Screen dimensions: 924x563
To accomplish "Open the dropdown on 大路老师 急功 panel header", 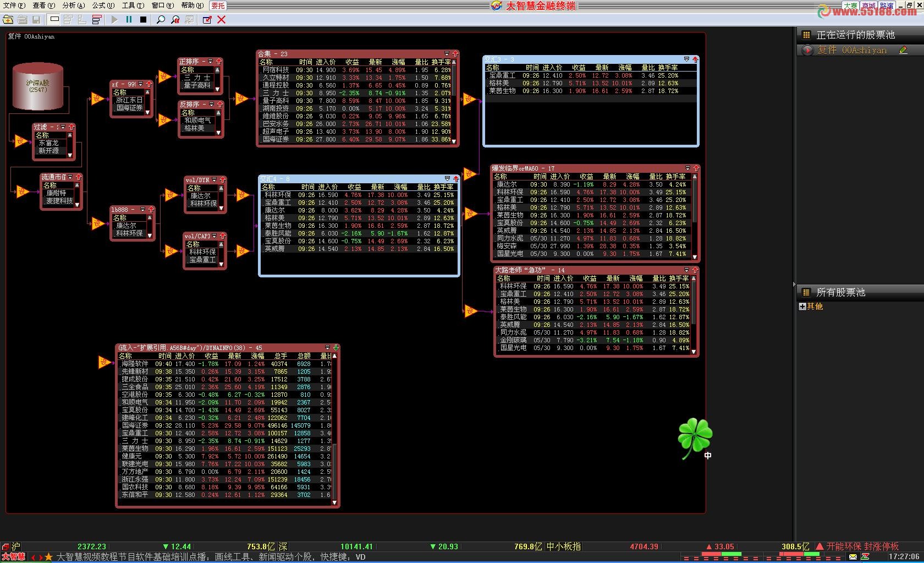I will (686, 270).
